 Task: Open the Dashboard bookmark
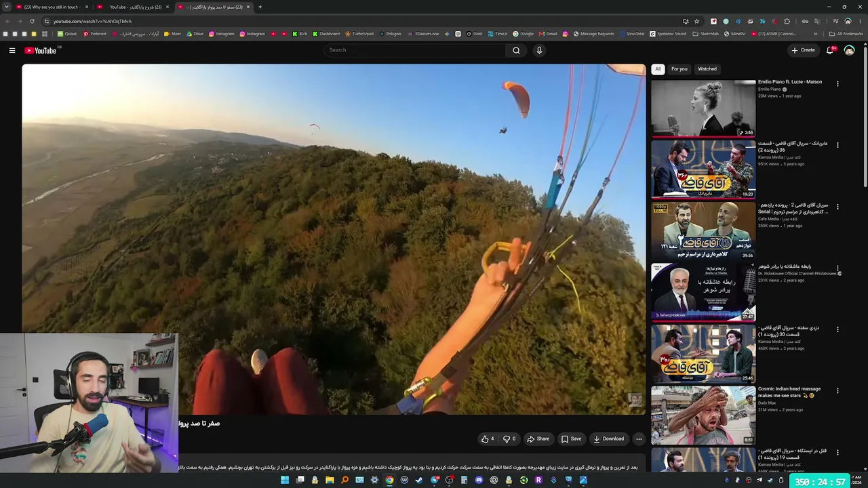[326, 34]
